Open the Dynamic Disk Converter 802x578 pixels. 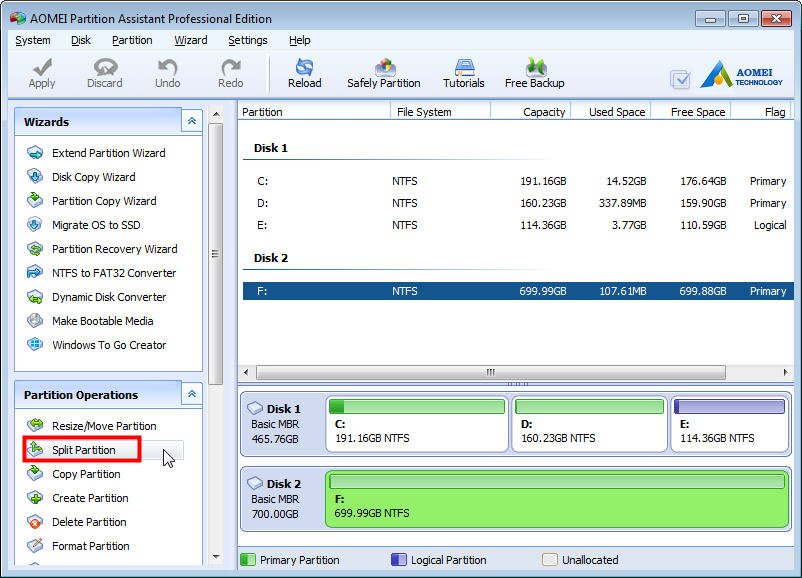[x=109, y=297]
